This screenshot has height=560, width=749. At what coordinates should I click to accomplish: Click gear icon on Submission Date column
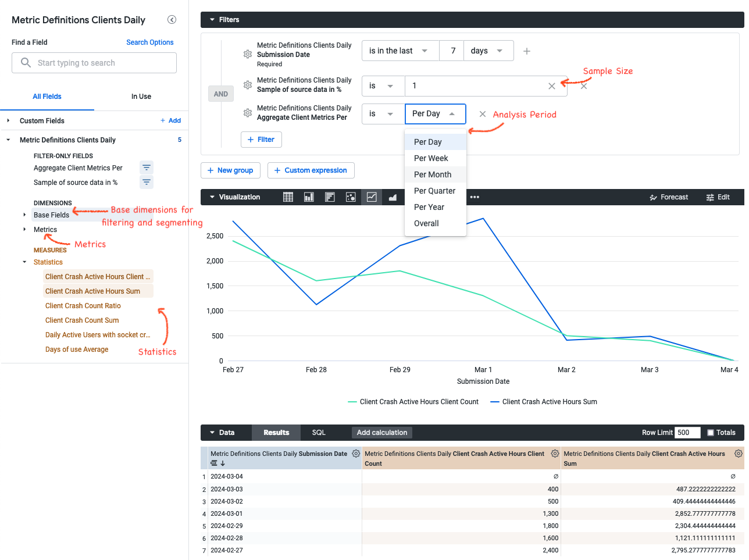[x=356, y=454]
